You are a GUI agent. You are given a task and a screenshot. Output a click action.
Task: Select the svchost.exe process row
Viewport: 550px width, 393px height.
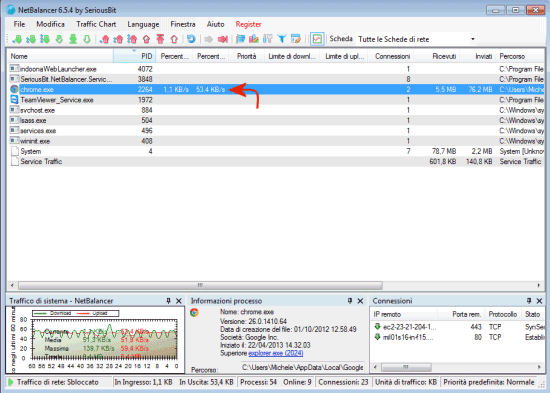click(276, 110)
